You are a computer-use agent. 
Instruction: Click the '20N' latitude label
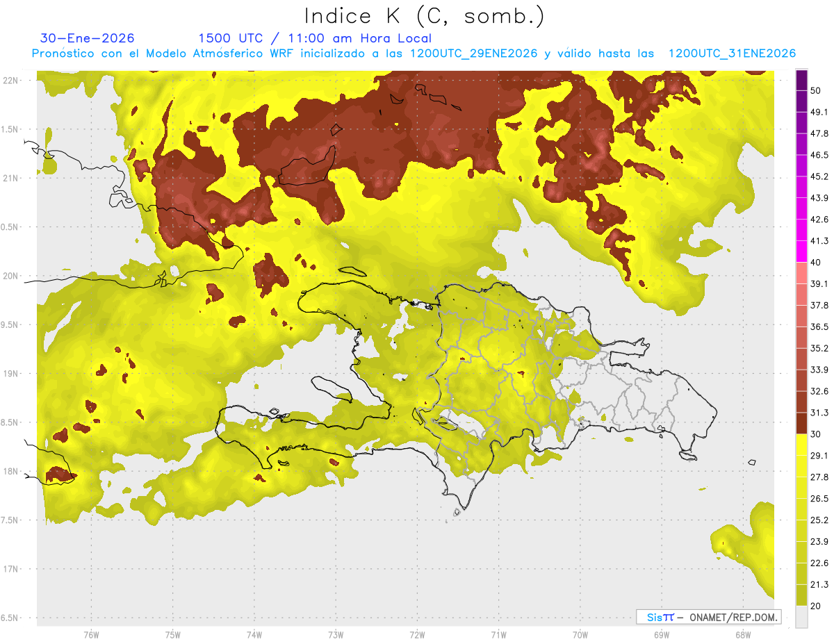(x=10, y=276)
